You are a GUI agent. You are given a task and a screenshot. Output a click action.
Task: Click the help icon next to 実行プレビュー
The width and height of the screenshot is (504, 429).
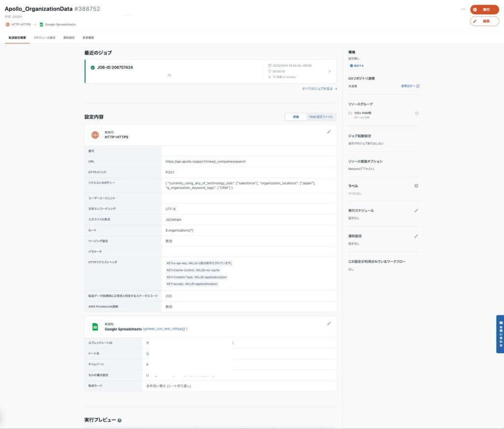pyautogui.click(x=120, y=421)
